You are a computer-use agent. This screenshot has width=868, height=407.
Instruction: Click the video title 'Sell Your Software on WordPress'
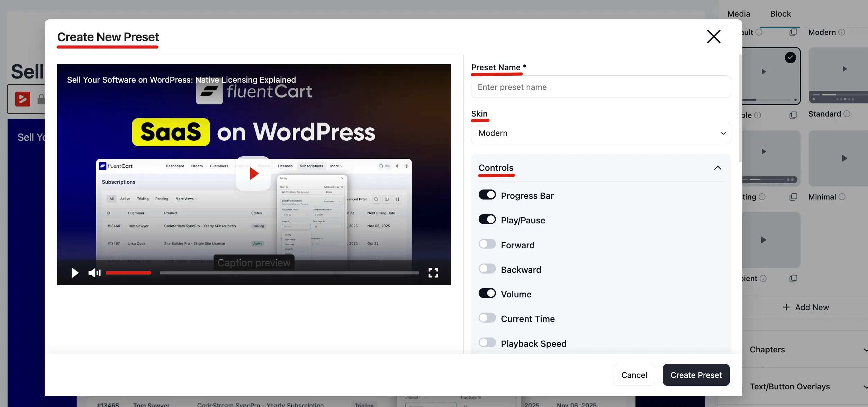[x=130, y=80]
